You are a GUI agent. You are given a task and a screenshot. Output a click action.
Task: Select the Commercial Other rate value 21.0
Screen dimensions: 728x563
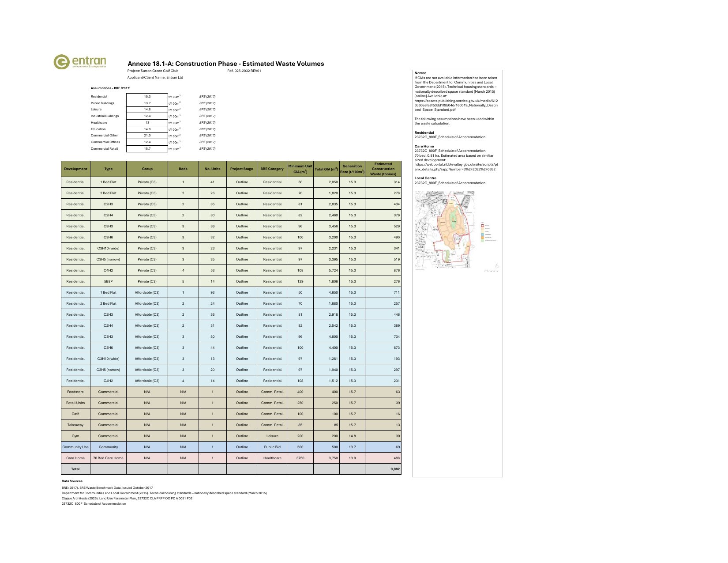tap(147, 136)
